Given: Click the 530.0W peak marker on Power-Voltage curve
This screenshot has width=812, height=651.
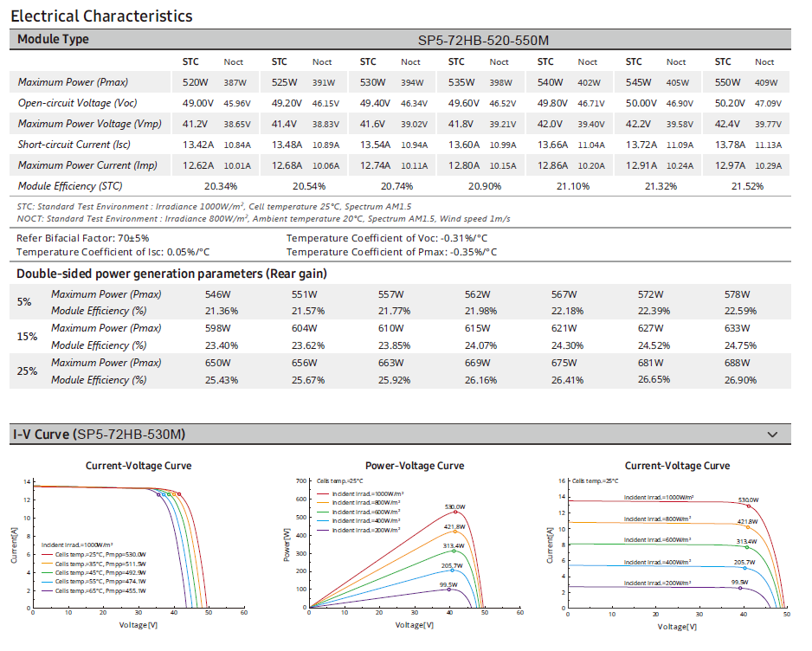Looking at the screenshot, I should (454, 512).
